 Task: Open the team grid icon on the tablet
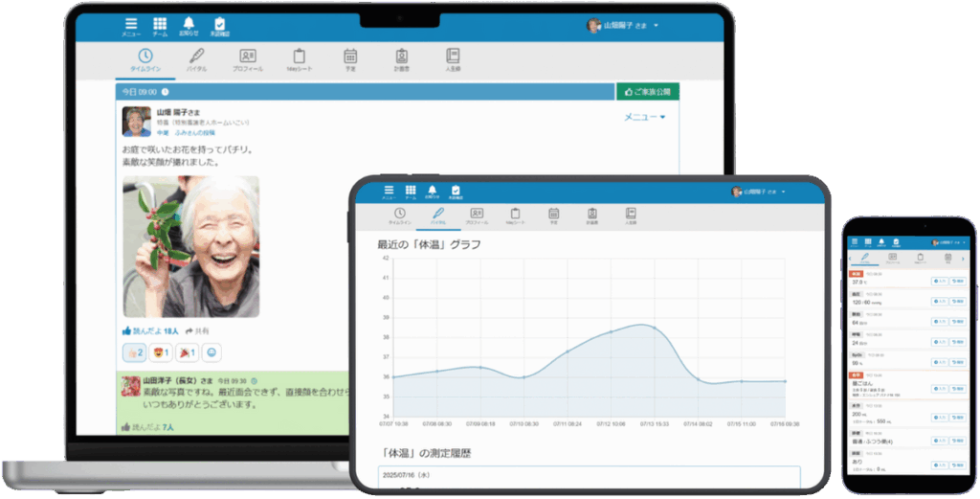[411, 192]
